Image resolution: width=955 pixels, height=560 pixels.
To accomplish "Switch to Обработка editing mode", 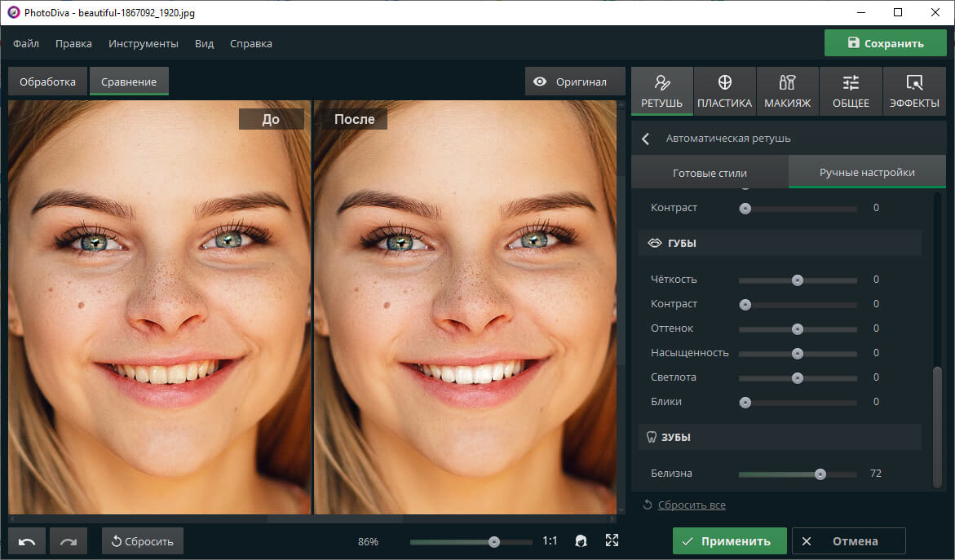I will coord(47,82).
